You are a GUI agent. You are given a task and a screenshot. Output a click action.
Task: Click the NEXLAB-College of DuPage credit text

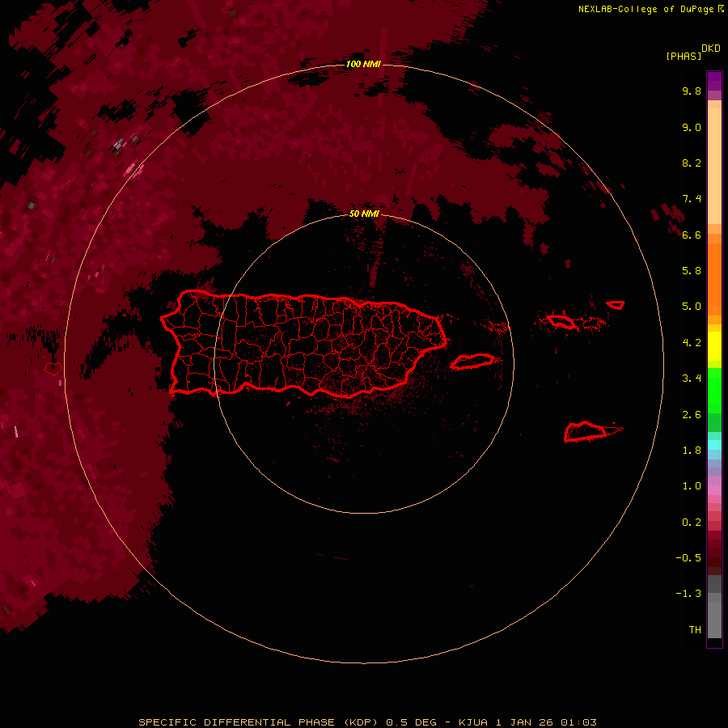(645, 9)
